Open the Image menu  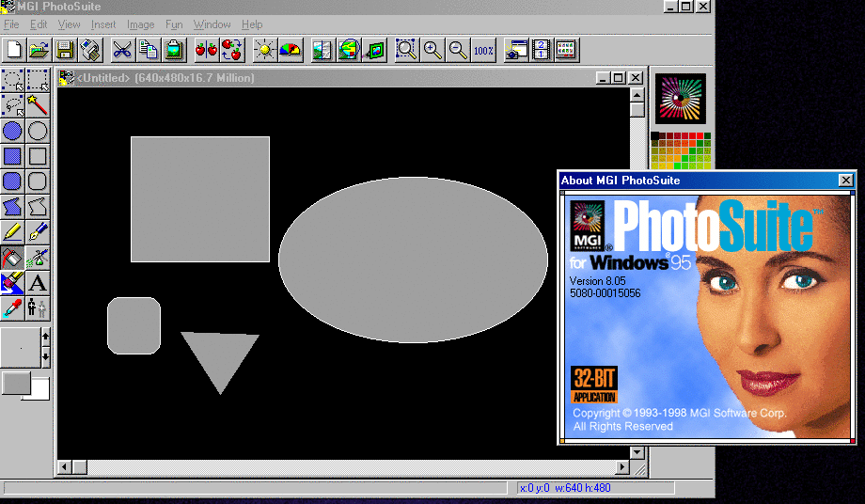click(140, 24)
